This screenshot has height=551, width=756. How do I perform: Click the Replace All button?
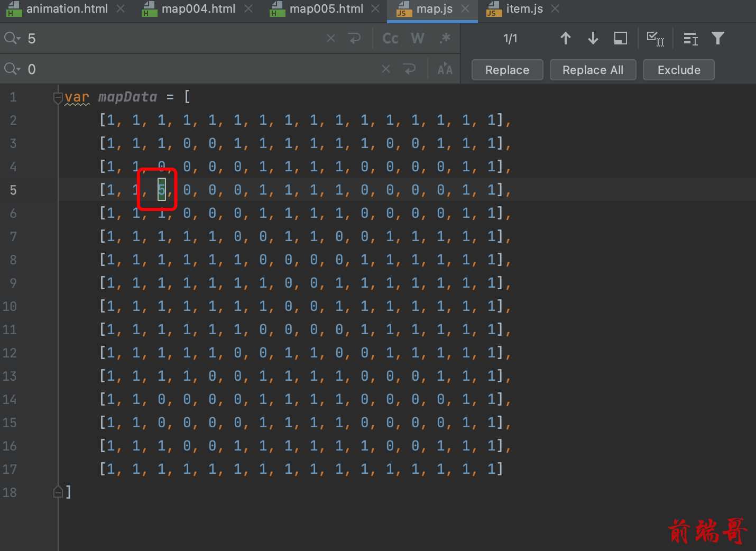(x=593, y=70)
